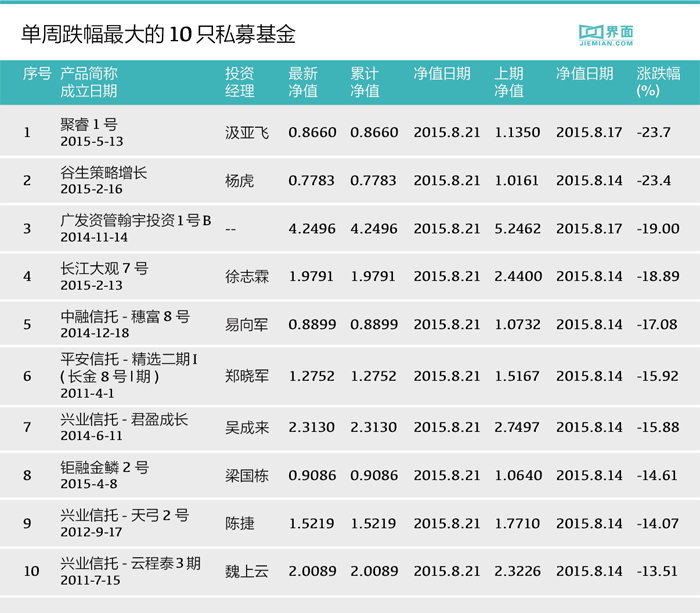Select fund '平安信托 - 精选二期 I'
This screenshot has height=613, width=700.
coord(129,359)
